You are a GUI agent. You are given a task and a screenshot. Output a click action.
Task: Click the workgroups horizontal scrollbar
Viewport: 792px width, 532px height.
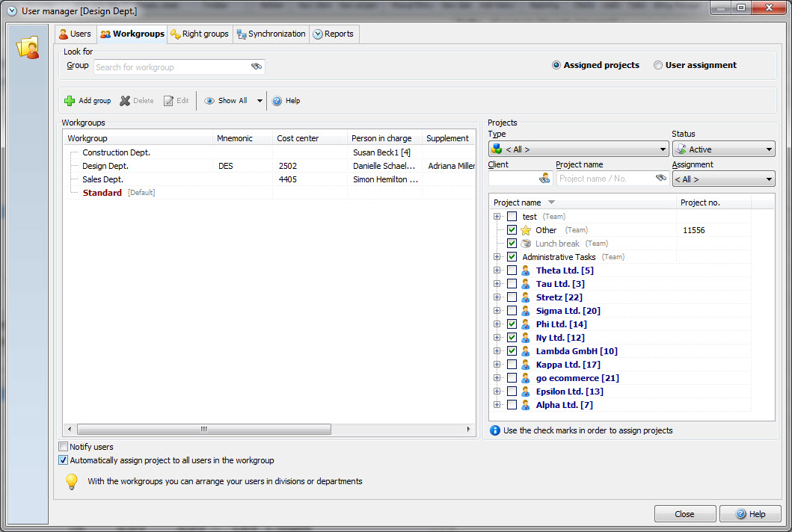(203, 430)
